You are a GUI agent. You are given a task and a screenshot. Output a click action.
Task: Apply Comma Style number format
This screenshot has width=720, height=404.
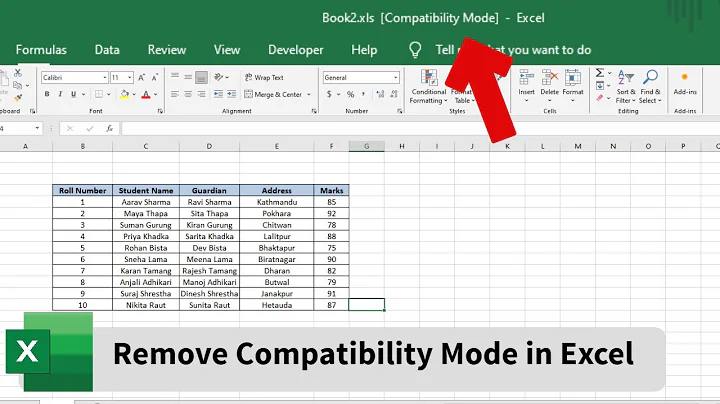coord(363,94)
